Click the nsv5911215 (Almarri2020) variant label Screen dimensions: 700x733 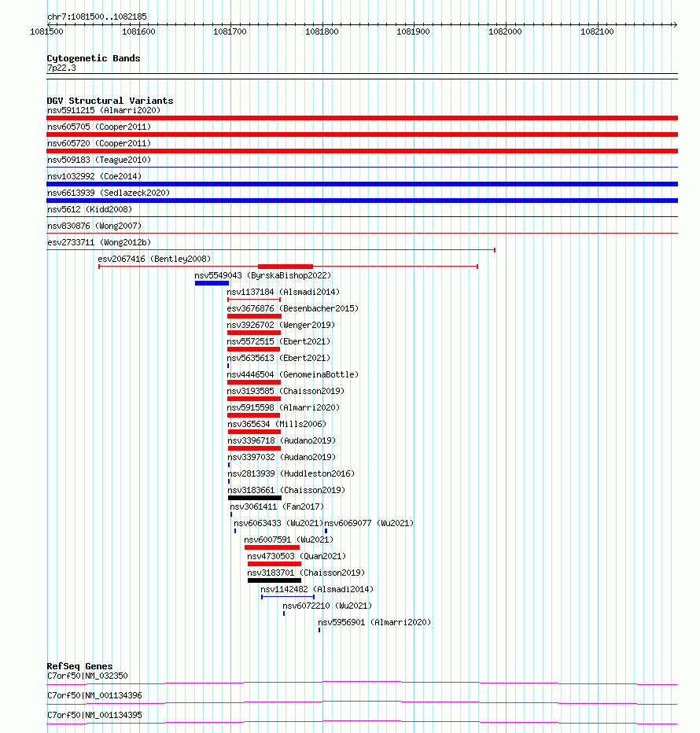point(104,110)
